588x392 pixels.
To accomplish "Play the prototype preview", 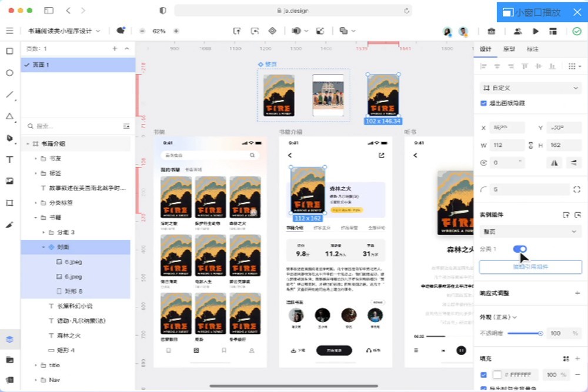I will tap(536, 31).
